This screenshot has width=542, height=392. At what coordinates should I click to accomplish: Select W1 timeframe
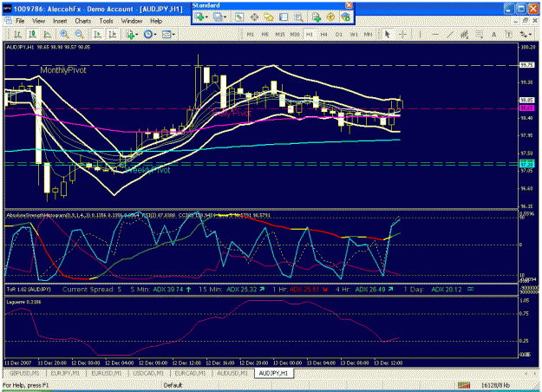(354, 35)
